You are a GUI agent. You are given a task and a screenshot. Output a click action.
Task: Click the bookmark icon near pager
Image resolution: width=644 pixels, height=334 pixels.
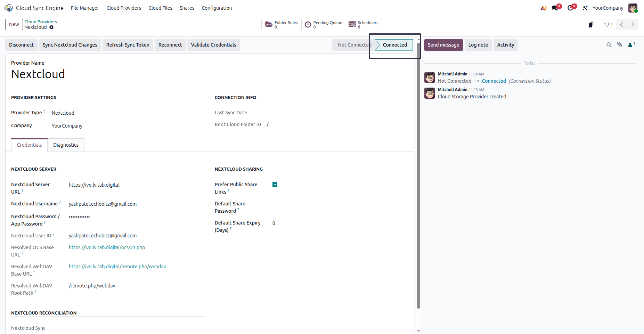click(x=591, y=24)
